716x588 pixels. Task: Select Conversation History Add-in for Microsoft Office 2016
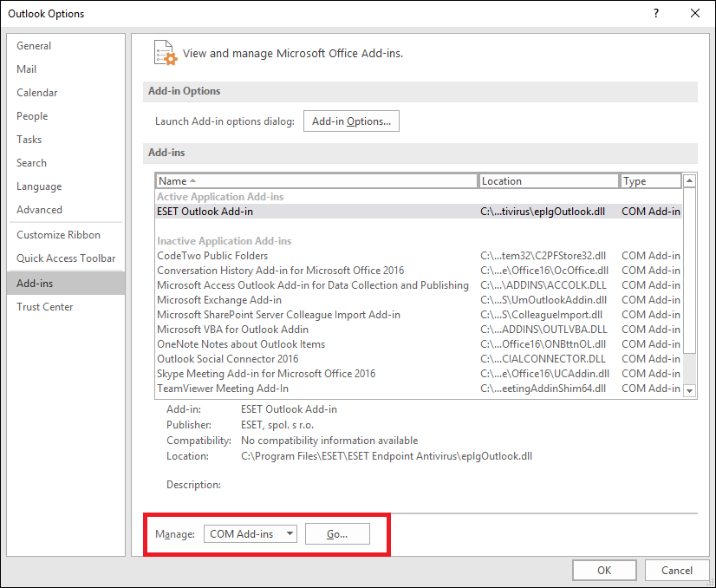coord(419,271)
